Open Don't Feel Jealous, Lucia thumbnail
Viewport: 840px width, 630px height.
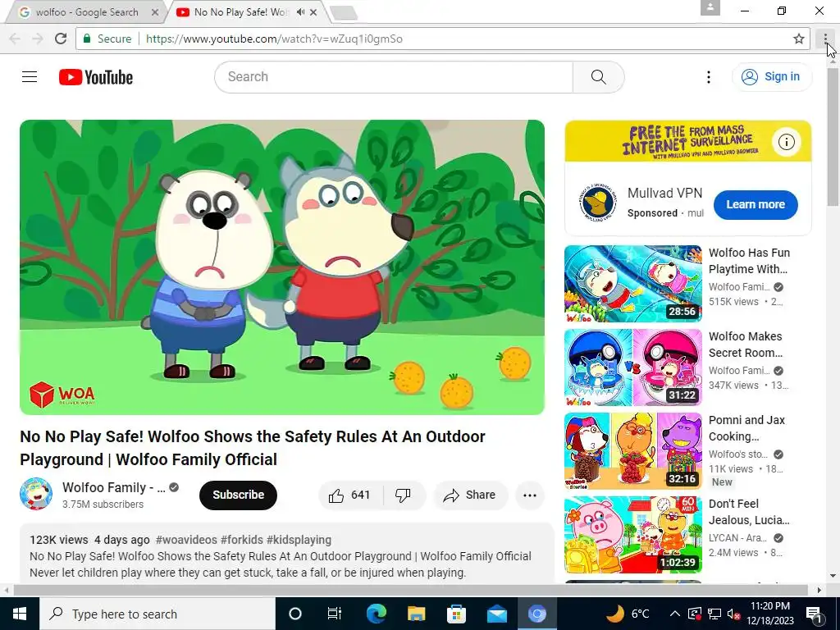tap(633, 535)
